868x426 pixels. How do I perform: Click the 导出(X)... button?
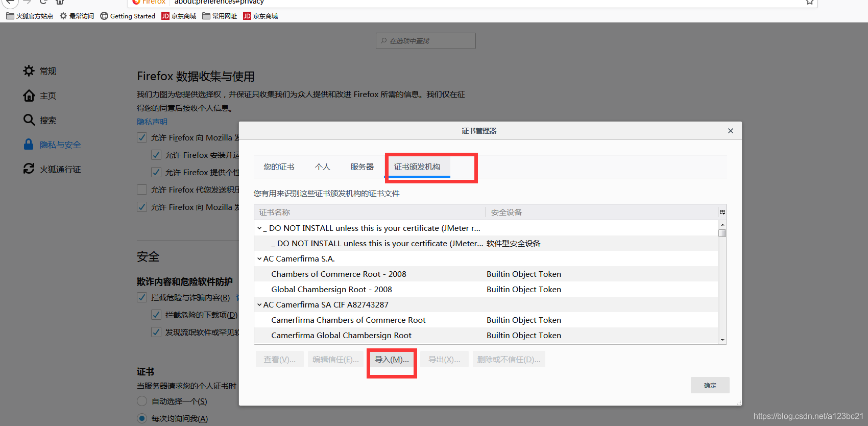[444, 359]
